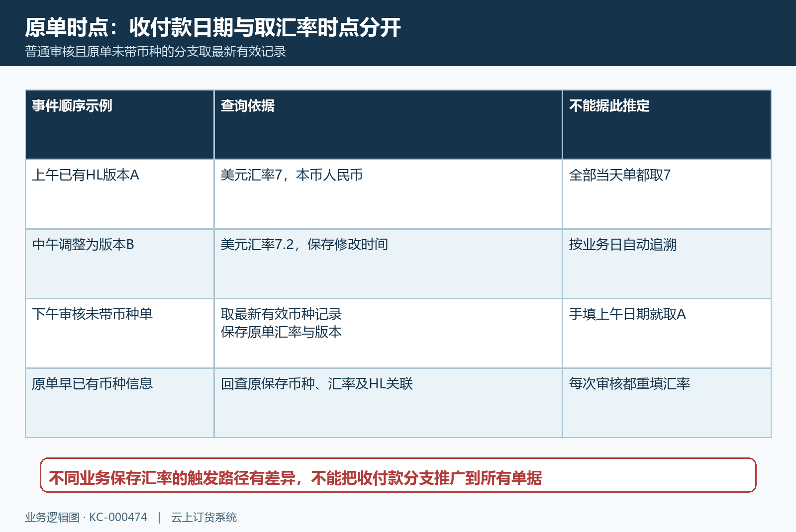Click cell 原单早已有币种信息

pyautogui.click(x=120, y=403)
